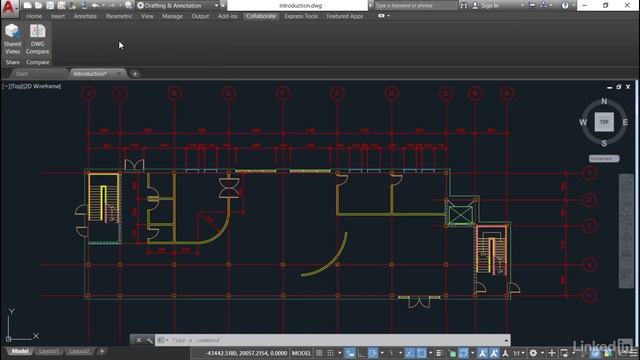Click the search binoculars icon
This screenshot has height=360, width=640.
(x=464, y=5)
